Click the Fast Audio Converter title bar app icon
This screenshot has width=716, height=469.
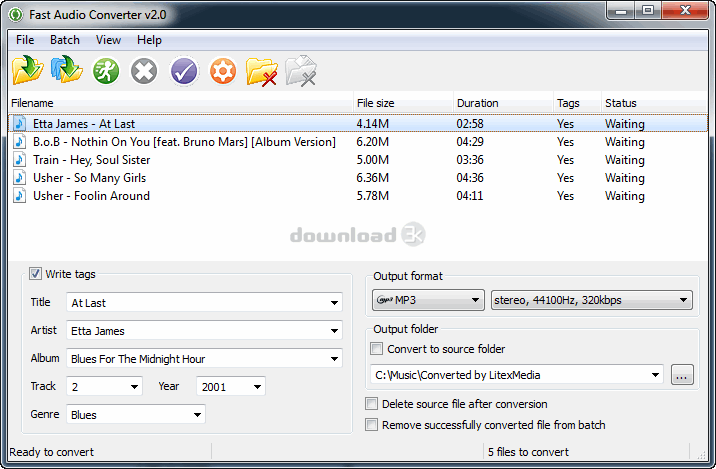[x=16, y=15]
